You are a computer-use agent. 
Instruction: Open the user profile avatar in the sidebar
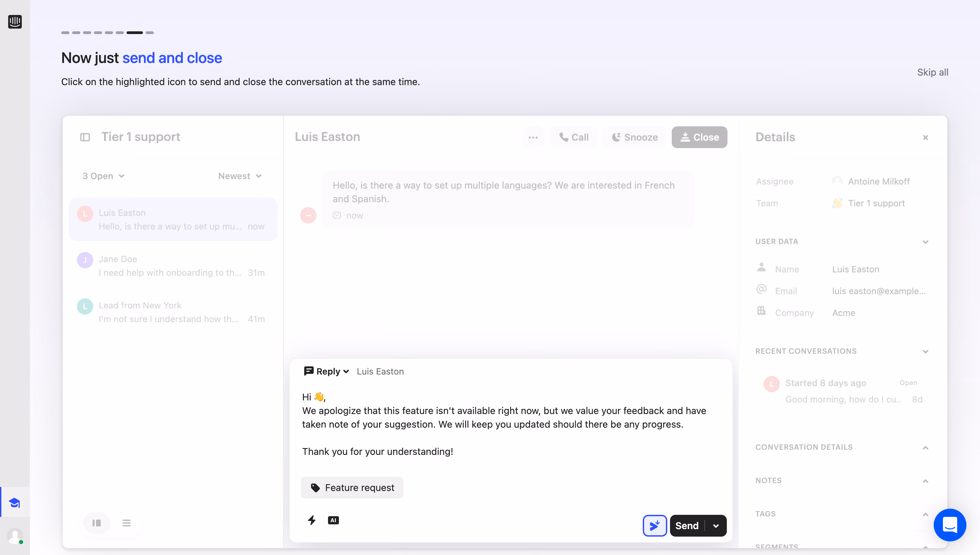pos(15,536)
